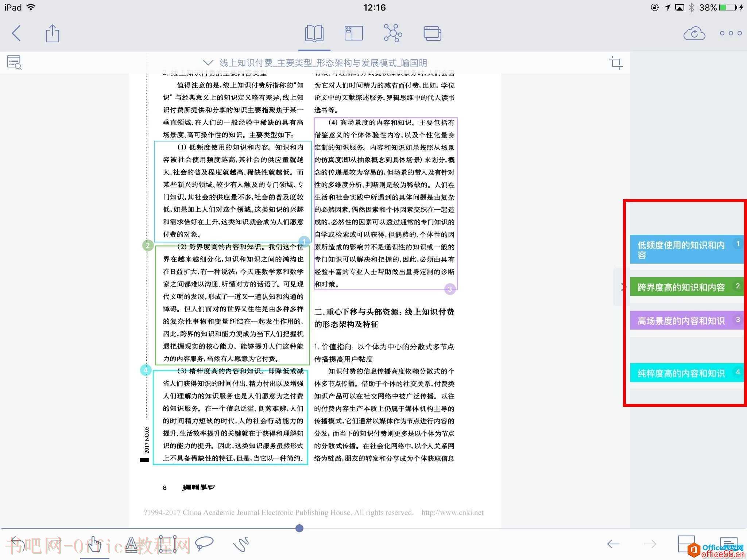Tap the 12:16 clock in status bar
Screen dimensions: 747x560
pos(374,8)
